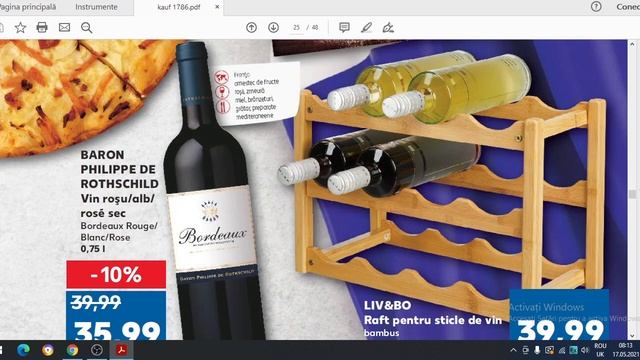Open Google Chrome in the taskbar

(72, 350)
